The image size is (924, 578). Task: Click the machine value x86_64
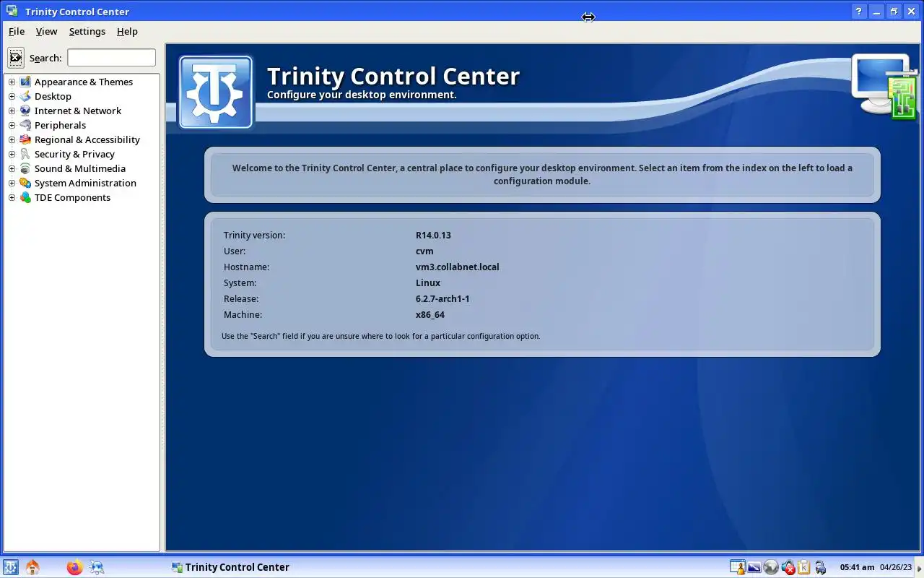[x=430, y=314]
